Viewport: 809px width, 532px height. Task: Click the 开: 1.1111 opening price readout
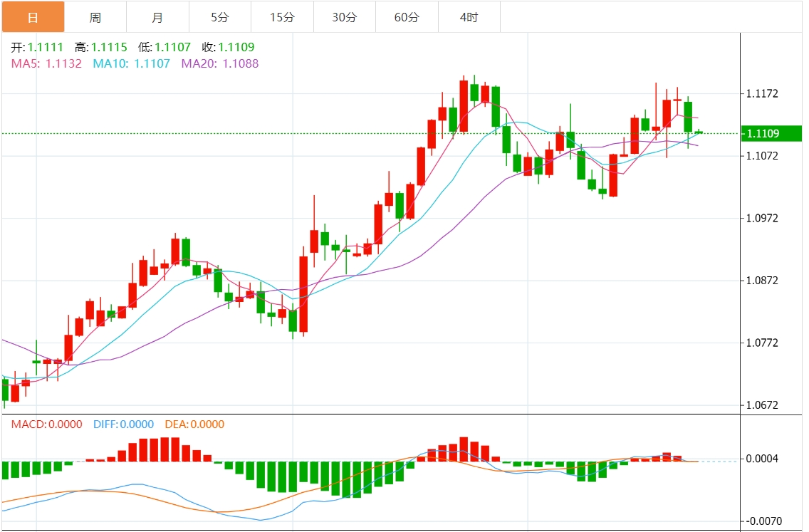[x=37, y=47]
